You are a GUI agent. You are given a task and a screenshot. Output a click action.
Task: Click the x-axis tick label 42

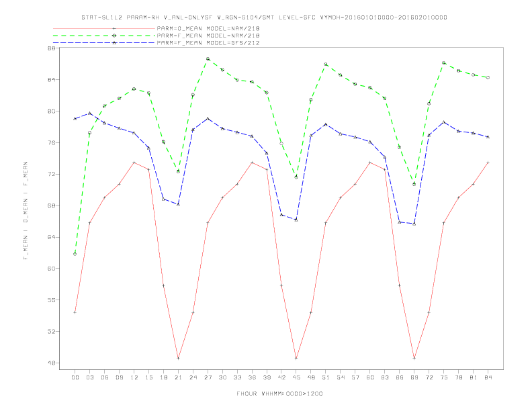(x=281, y=377)
